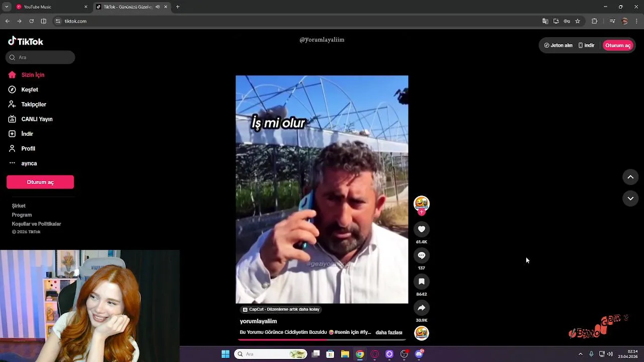Open the creator avatar above the like button
The image size is (644, 362).
click(422, 203)
